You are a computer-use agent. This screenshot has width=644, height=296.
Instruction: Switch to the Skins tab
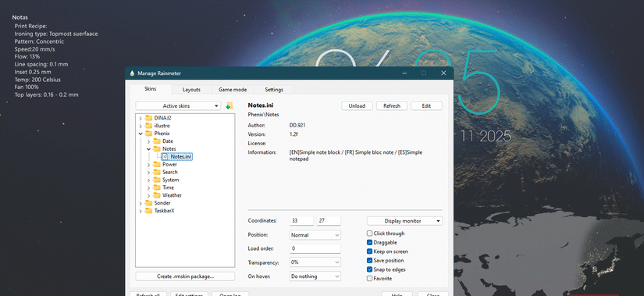point(151,89)
